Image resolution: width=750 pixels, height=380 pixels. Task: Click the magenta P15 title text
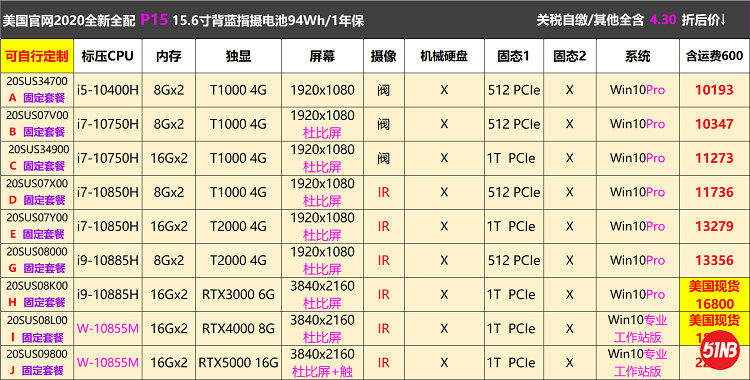(x=154, y=20)
